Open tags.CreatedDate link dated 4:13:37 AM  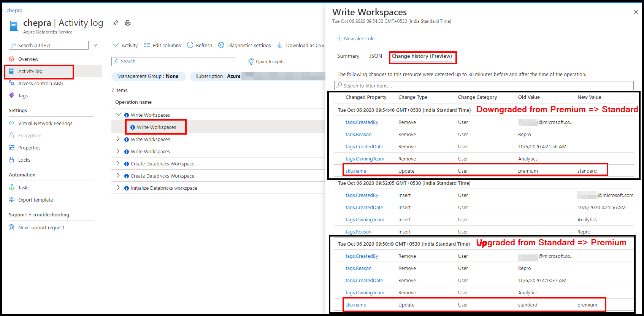(364, 281)
